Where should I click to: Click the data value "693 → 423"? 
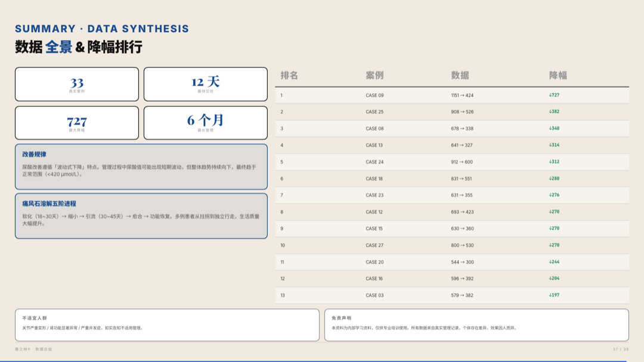tap(462, 212)
